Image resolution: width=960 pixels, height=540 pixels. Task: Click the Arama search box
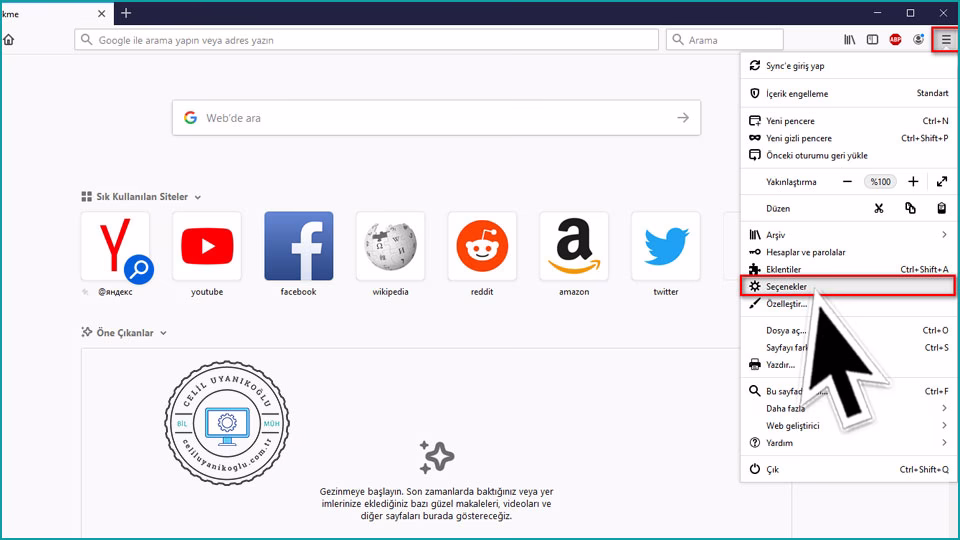pos(724,40)
